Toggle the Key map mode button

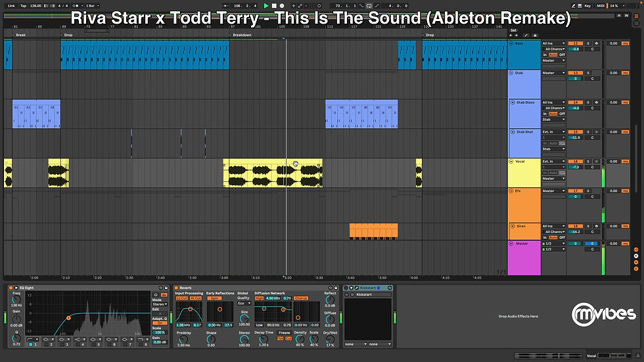[587, 6]
